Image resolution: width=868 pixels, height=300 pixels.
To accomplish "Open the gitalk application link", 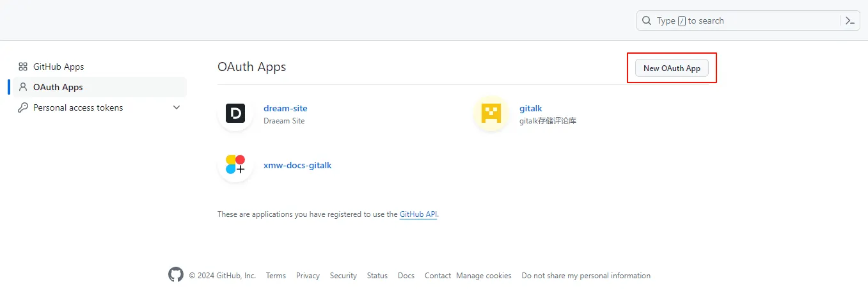I will coord(531,108).
